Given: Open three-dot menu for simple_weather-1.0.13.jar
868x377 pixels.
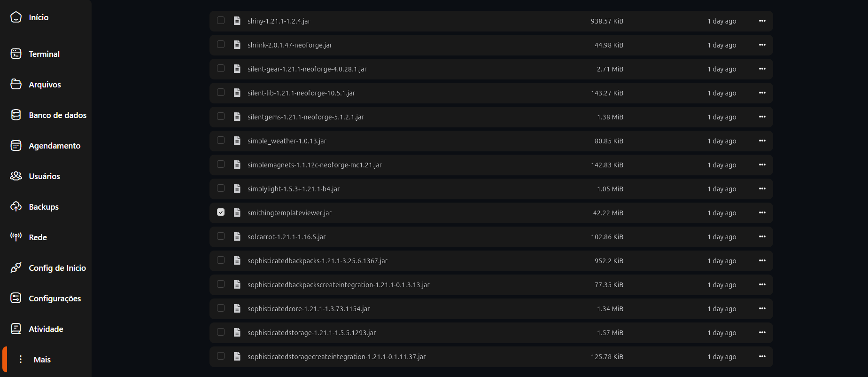Looking at the screenshot, I should [x=762, y=141].
